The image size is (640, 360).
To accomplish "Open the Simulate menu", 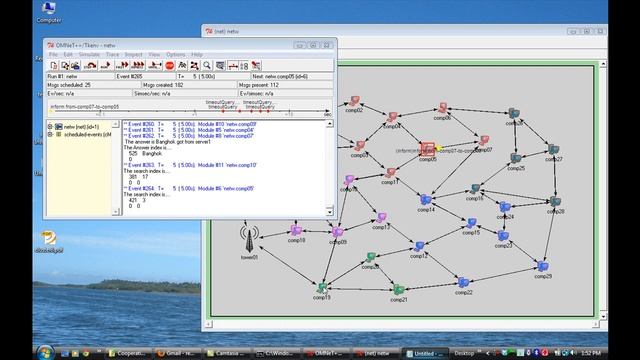I will click(x=89, y=54).
